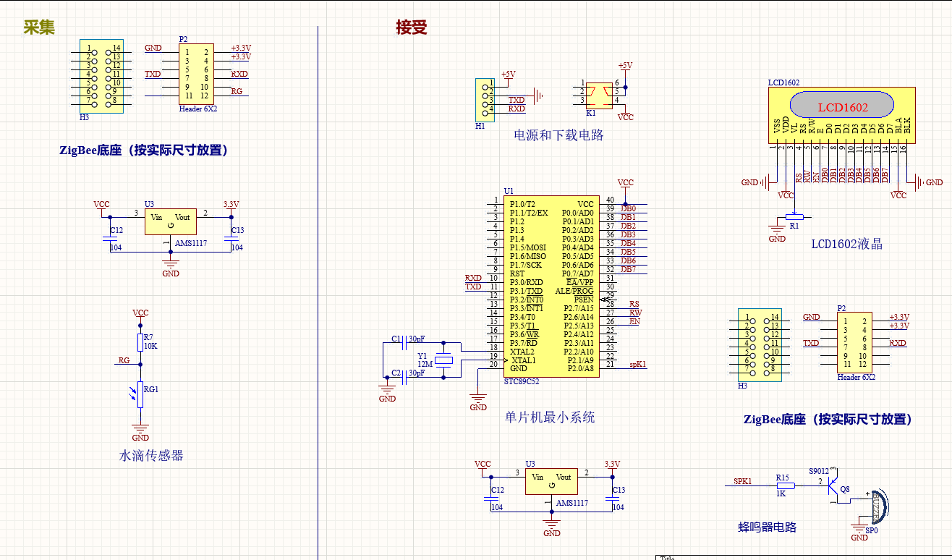Click ZigBee底座 caption in the 采集 section
The height and width of the screenshot is (560, 952).
tap(147, 150)
